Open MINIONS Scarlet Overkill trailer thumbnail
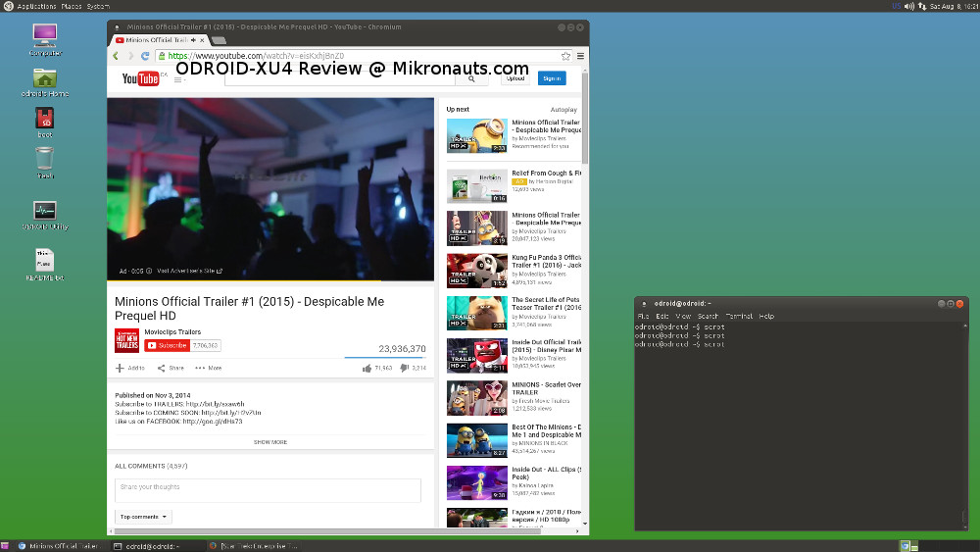The width and height of the screenshot is (980, 552). 477,398
